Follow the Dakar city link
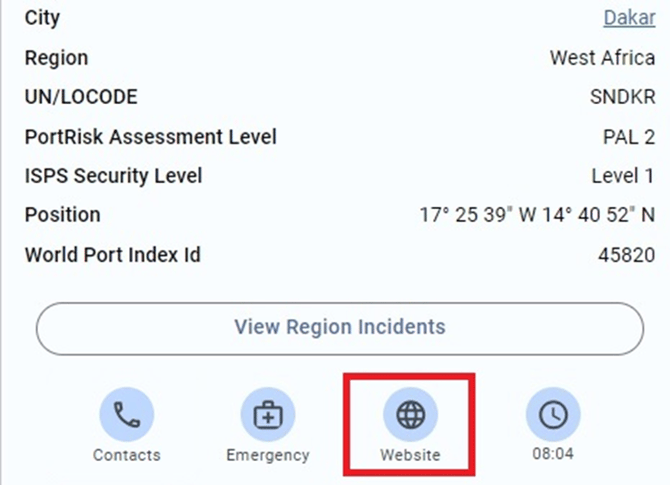Screen dimensions: 670x485 (629, 18)
